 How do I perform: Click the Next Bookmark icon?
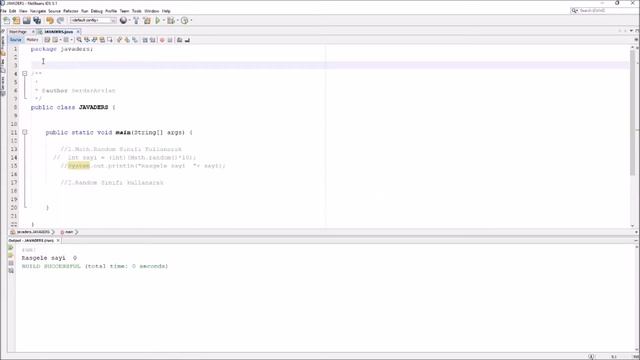click(x=127, y=40)
